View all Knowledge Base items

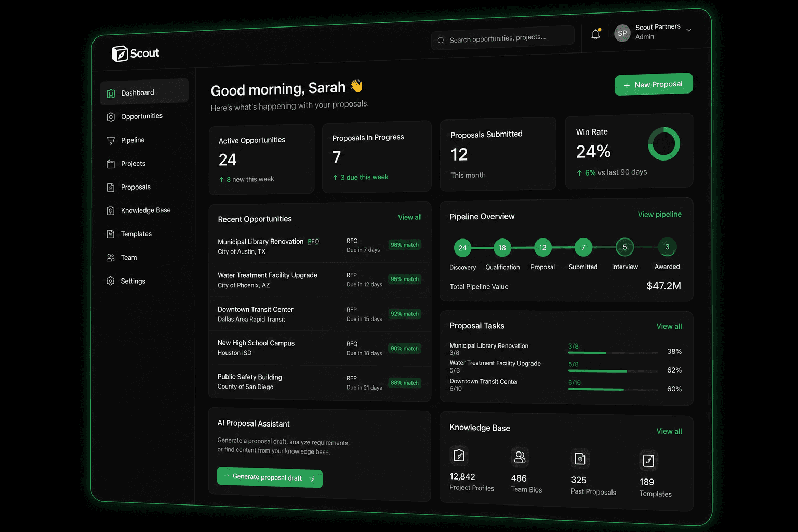coord(669,431)
